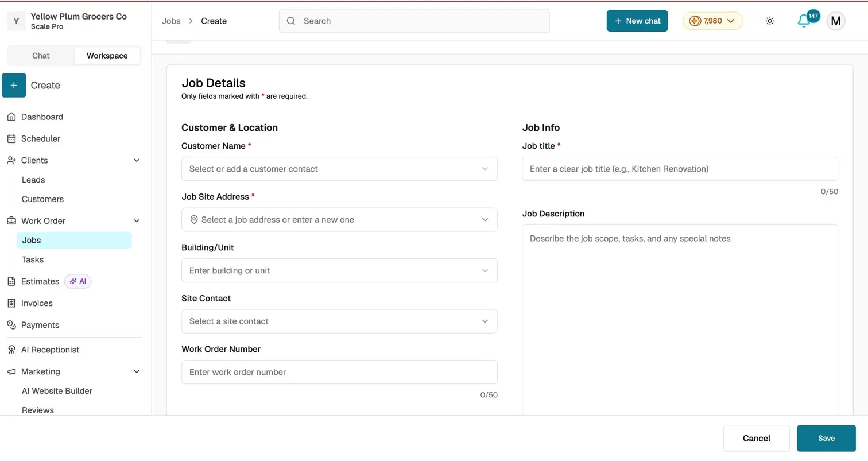The height and width of the screenshot is (461, 868).
Task: Click the Payments coins icon
Action: click(11, 326)
